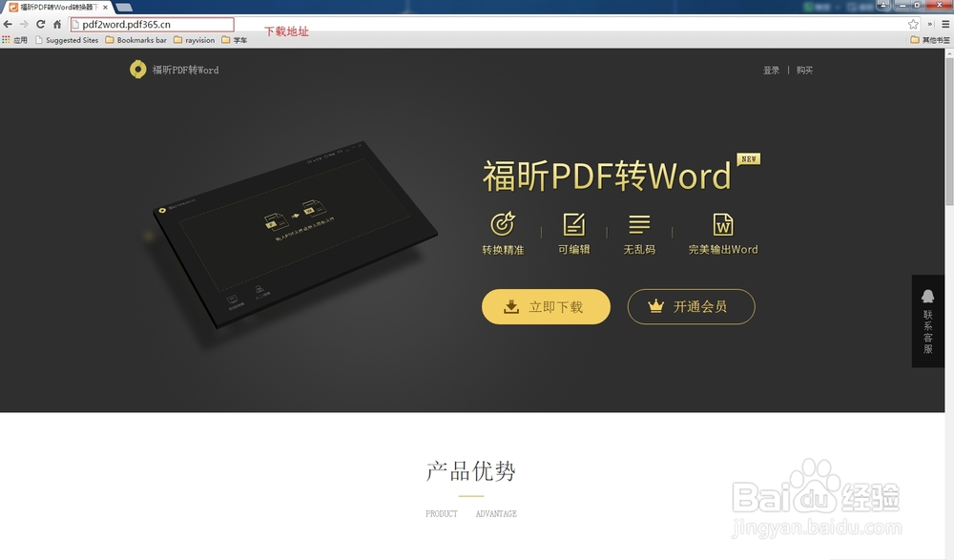Viewport: 954px width, 560px height.
Task: Click the 产品优势 heading
Action: 471,471
